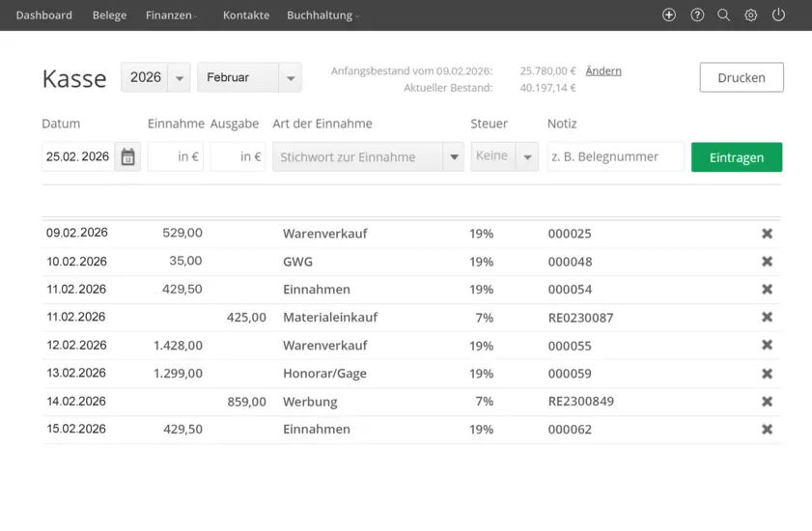812x531 pixels.
Task: Remove the Materialeinkauf entry RE0230087
Action: click(x=767, y=318)
